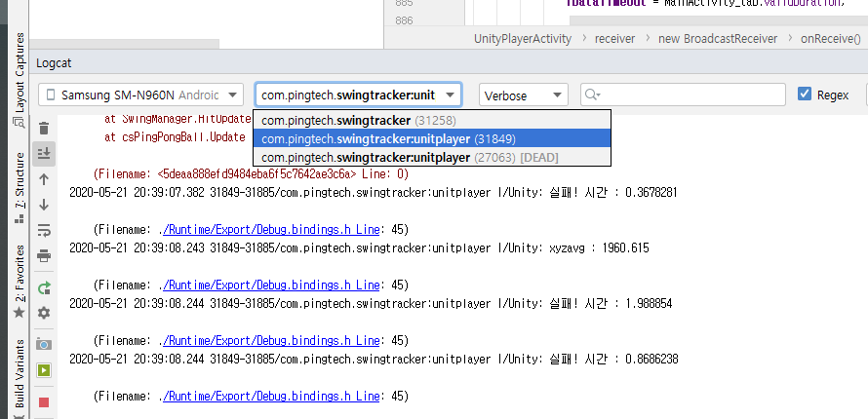Click the camera screen capture icon

click(44, 345)
